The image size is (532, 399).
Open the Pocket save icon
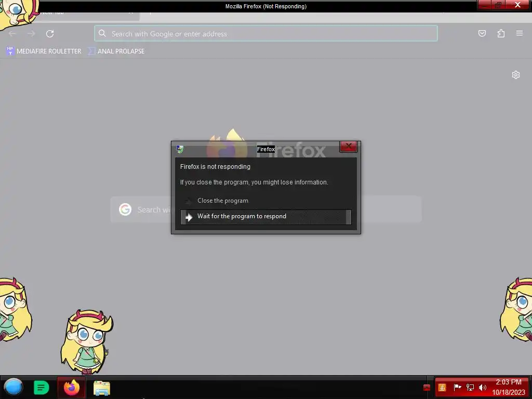click(482, 33)
